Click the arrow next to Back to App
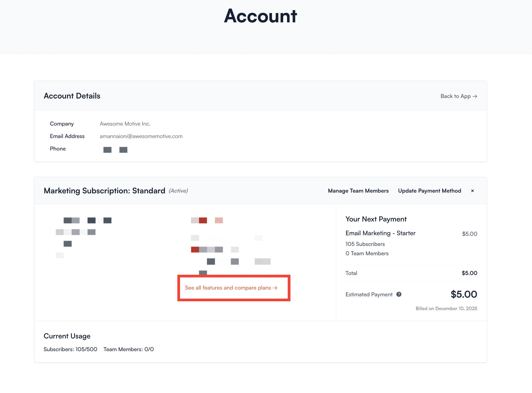This screenshot has width=532, height=393. click(x=475, y=96)
